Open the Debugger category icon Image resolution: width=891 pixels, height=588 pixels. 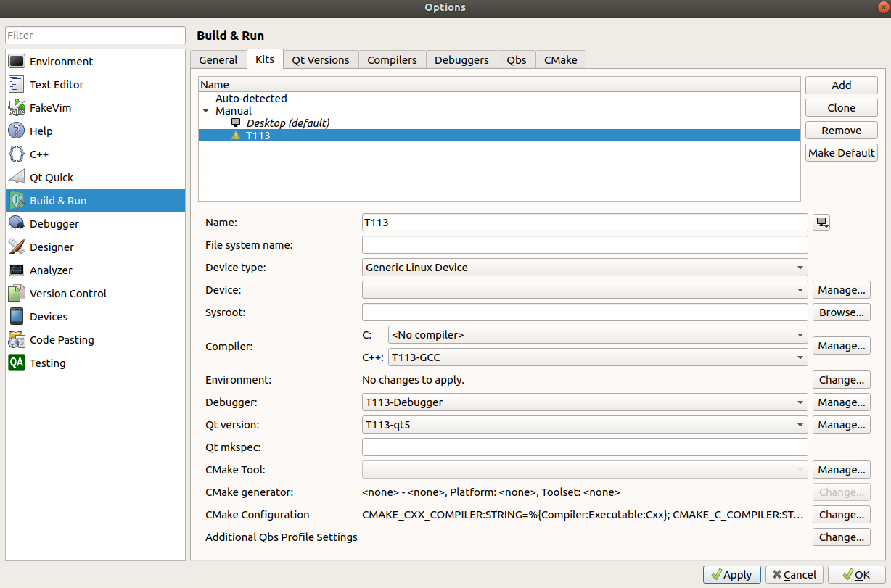(17, 224)
